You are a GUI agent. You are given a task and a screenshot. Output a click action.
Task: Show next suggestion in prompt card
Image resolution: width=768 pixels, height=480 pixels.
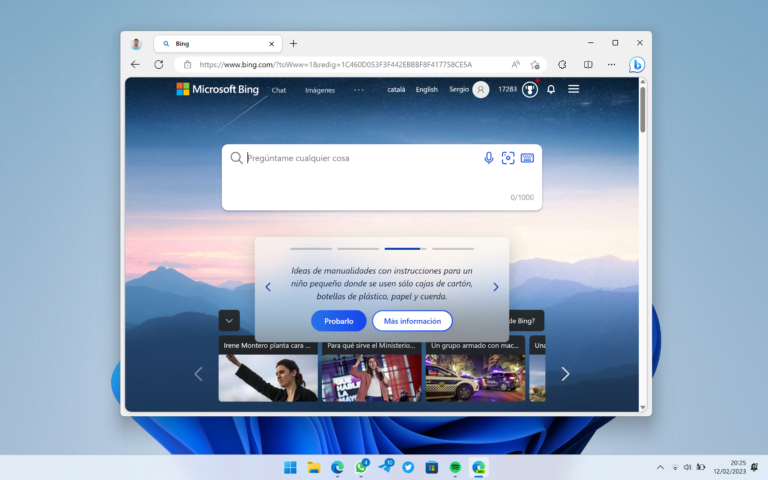[496, 287]
